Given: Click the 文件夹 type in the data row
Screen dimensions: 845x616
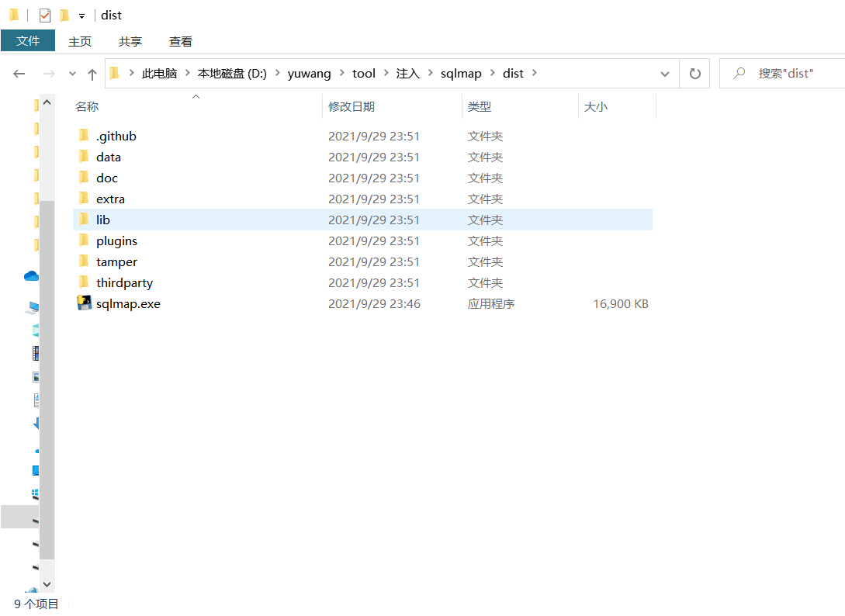Looking at the screenshot, I should coord(485,157).
